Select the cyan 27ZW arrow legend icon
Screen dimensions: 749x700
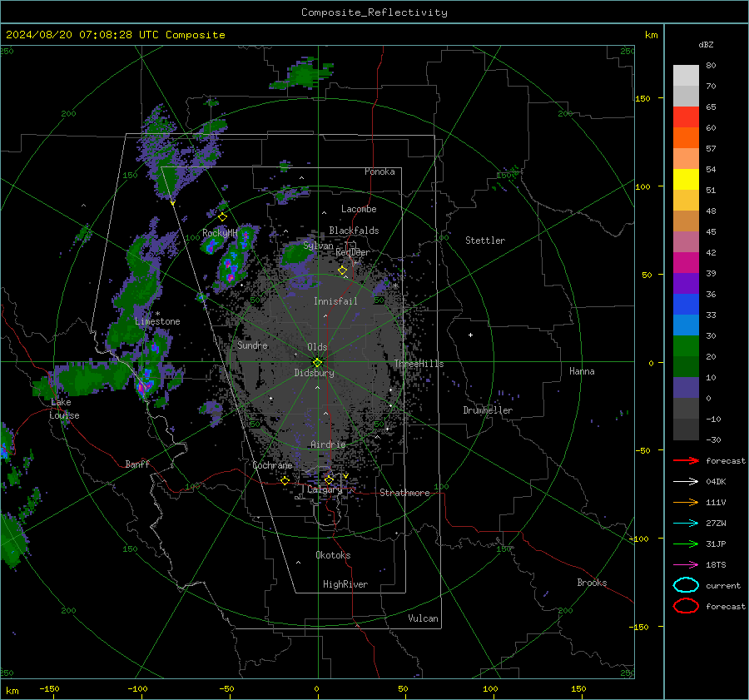click(x=686, y=524)
